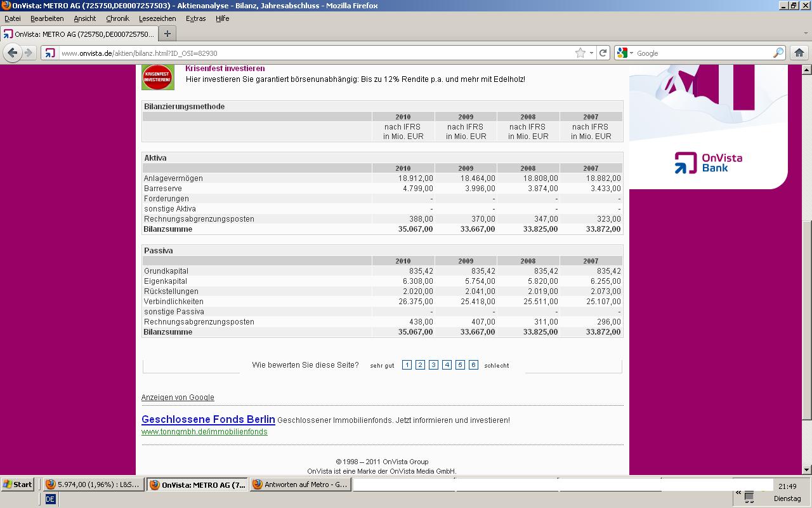Image resolution: width=812 pixels, height=508 pixels.
Task: Choose rating box 6 (schlecht)
Action: pyautogui.click(x=473, y=365)
